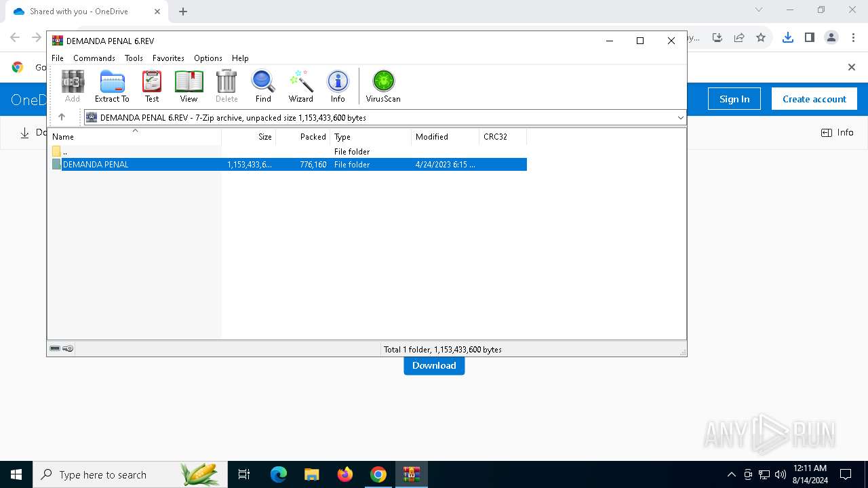The width and height of the screenshot is (868, 488).
Task: Switch to Chrome on taskbar
Action: pyautogui.click(x=378, y=474)
